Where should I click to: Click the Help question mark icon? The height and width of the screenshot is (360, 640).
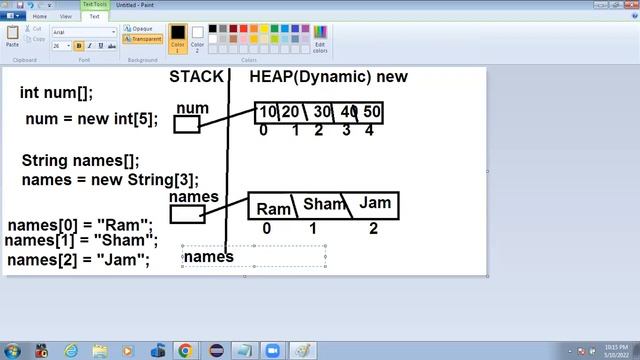(x=634, y=16)
